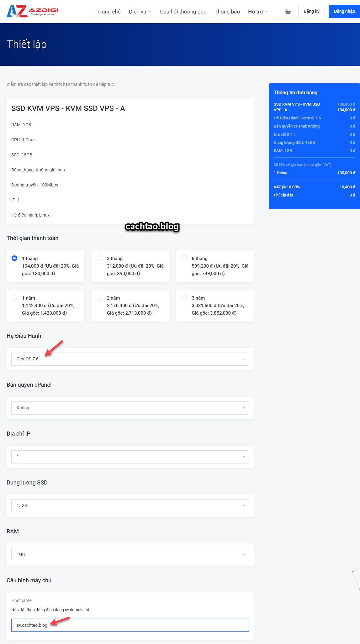Open Thông báo menu item
The image size is (360, 644).
click(x=227, y=12)
